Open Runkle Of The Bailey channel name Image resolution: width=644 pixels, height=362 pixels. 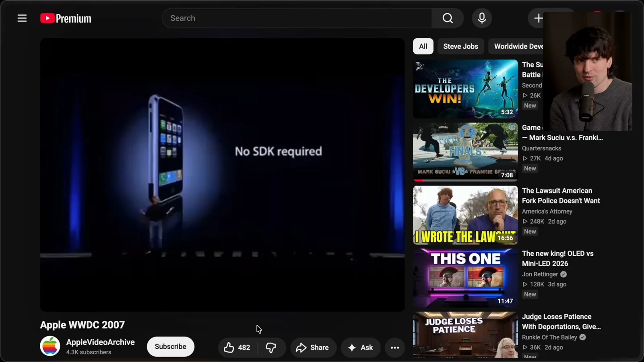[549, 337]
